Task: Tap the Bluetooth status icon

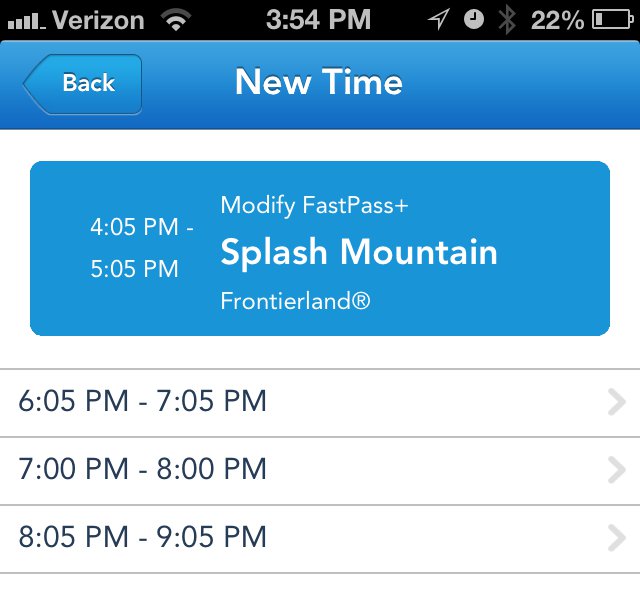Action: click(x=507, y=19)
